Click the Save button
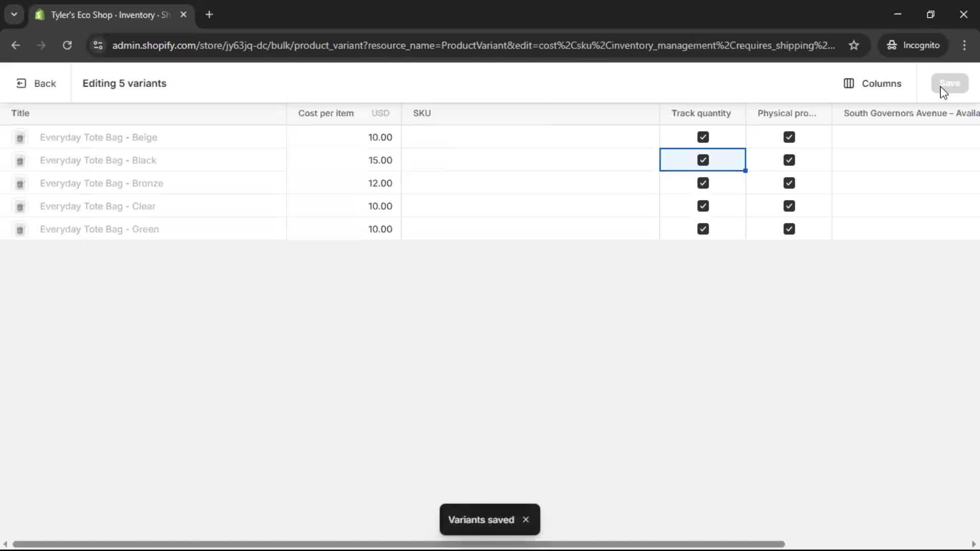The image size is (980, 551). [x=950, y=83]
